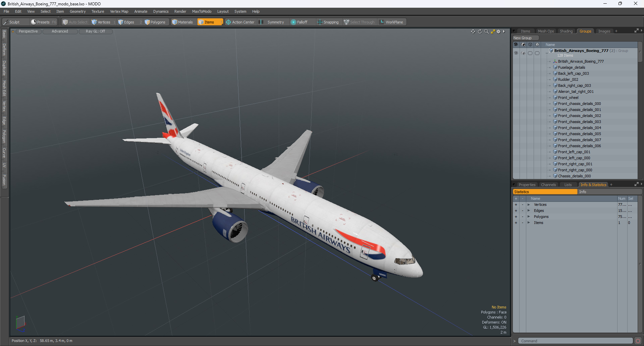Toggle fourth column checkbox of Boeing_777 group
The image size is (644, 346).
point(537,53)
